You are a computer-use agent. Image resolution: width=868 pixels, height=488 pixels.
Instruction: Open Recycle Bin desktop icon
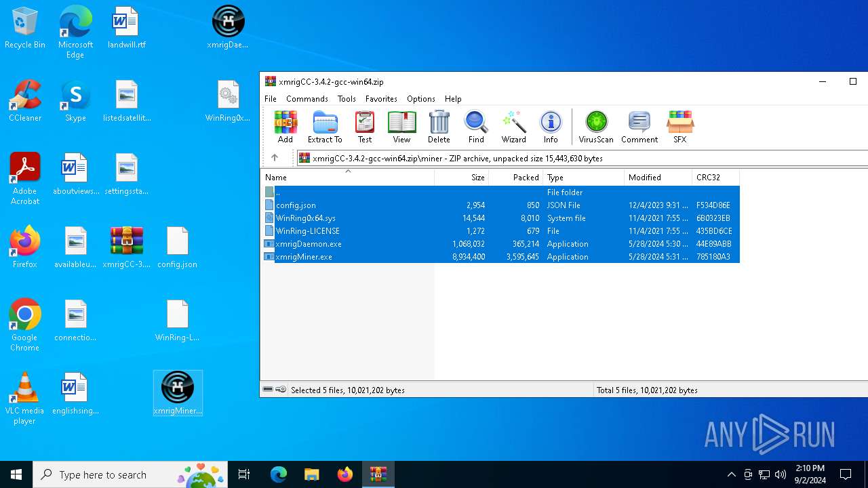pyautogui.click(x=25, y=28)
